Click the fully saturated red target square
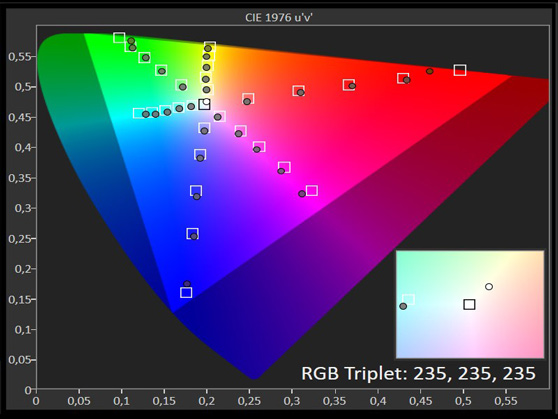The image size is (558, 419). tap(460, 70)
